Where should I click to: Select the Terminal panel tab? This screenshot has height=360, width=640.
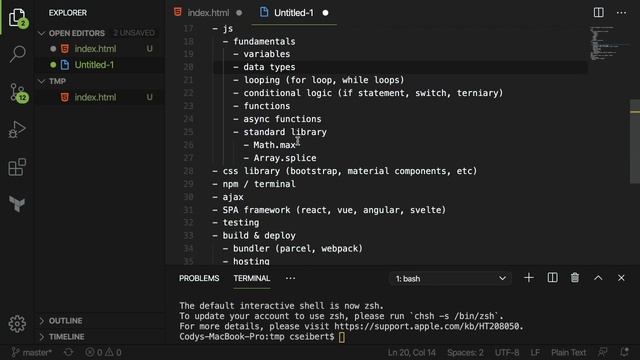(x=252, y=278)
